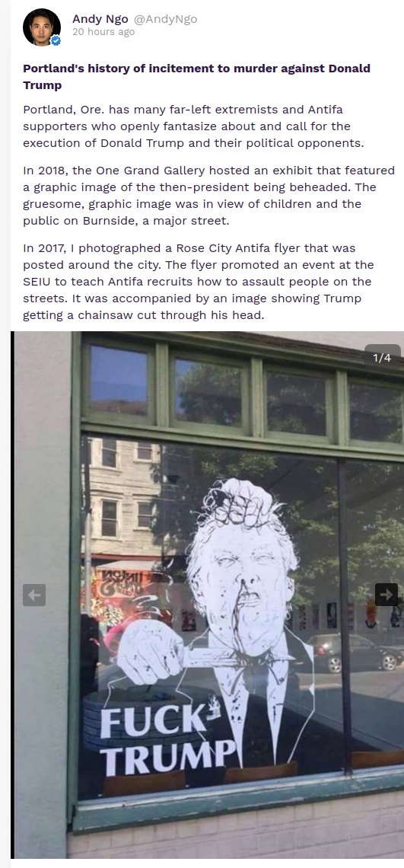The image size is (404, 868).
Task: Click the paragraph about Rose City Antifa flyer
Action: (199, 282)
